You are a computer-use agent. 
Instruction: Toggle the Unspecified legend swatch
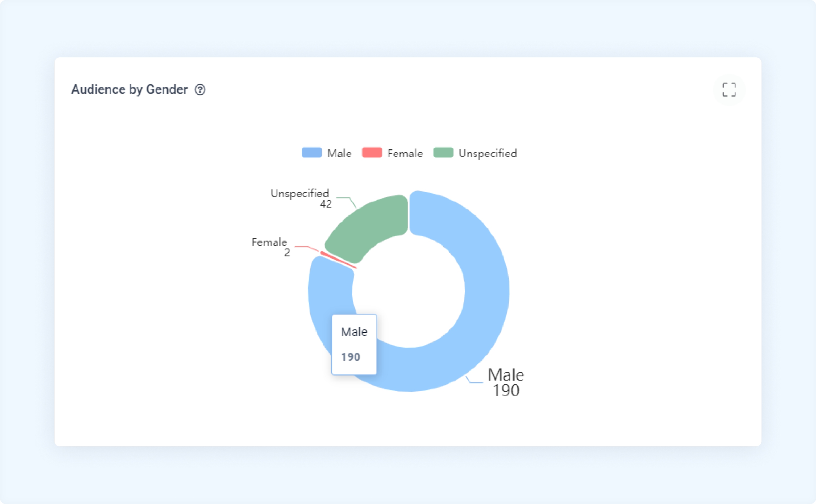tap(443, 153)
